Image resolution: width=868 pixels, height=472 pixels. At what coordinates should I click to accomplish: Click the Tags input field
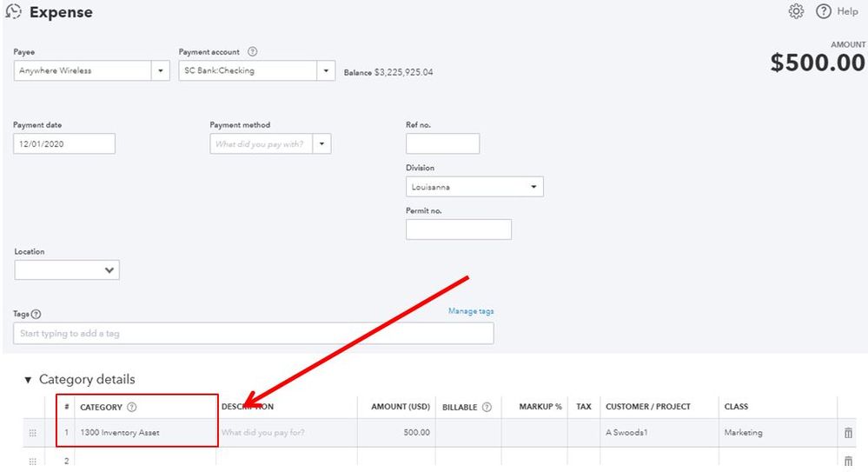pos(253,334)
